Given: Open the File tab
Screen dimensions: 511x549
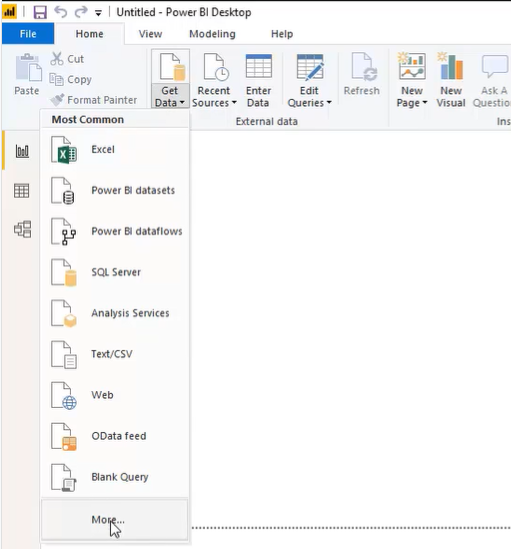Looking at the screenshot, I should [x=28, y=34].
